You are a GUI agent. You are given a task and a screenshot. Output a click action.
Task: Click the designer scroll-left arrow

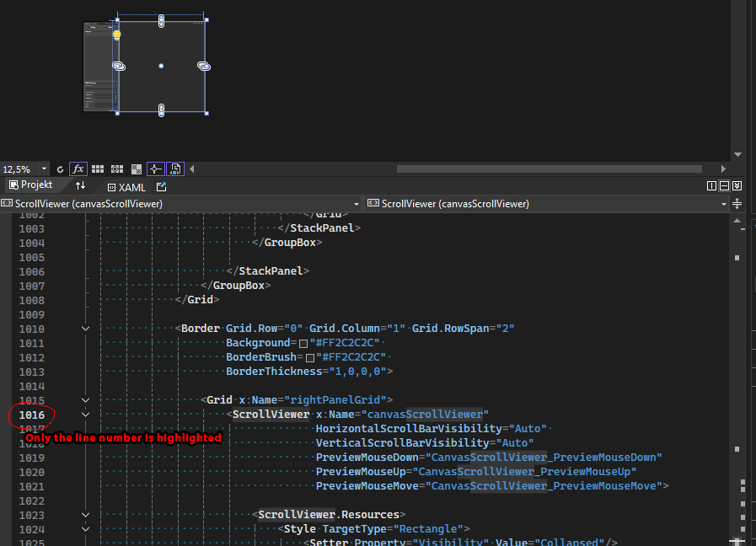pos(192,169)
